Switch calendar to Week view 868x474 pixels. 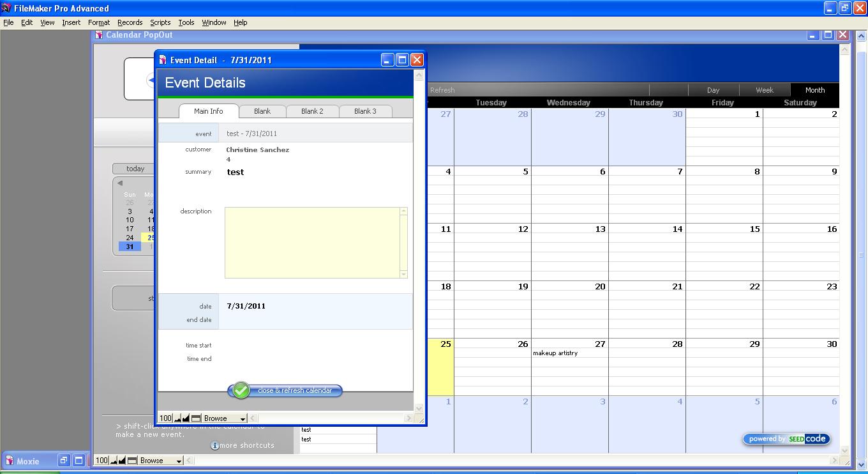point(765,90)
